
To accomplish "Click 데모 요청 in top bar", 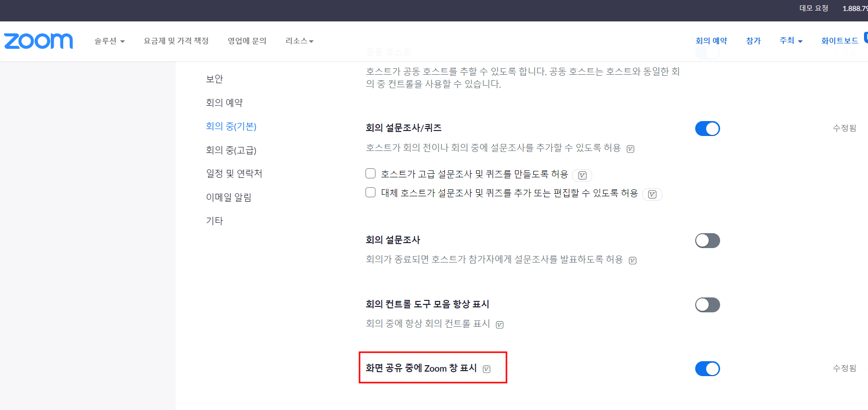I will (x=814, y=8).
